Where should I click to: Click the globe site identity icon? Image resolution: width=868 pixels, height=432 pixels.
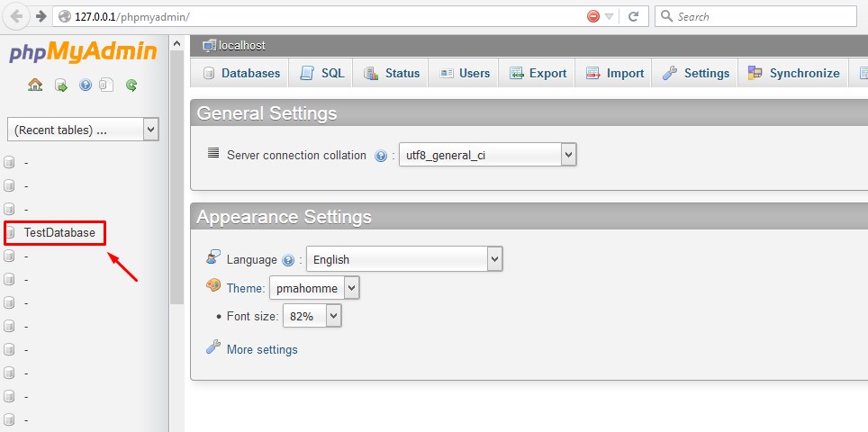coord(65,16)
